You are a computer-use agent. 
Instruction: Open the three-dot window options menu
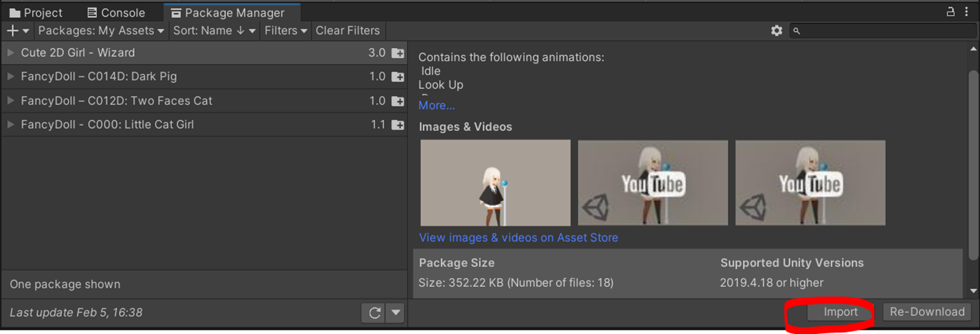(966, 12)
